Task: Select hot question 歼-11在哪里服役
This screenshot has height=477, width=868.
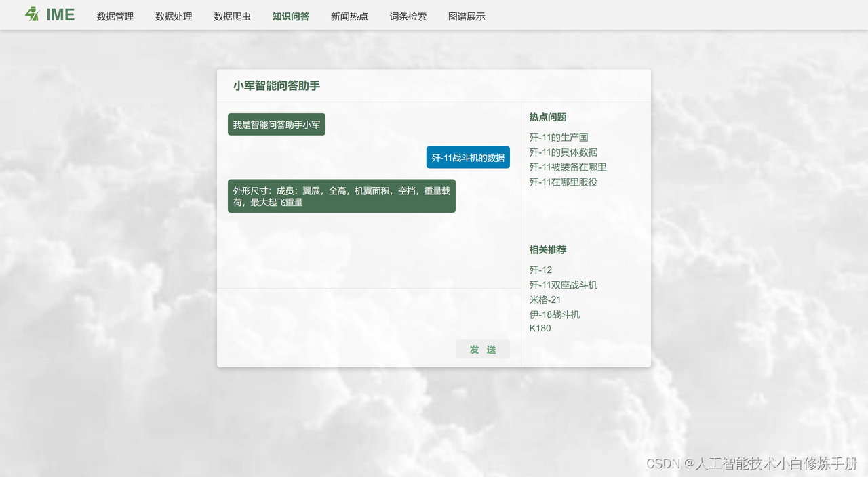Action: pos(564,182)
